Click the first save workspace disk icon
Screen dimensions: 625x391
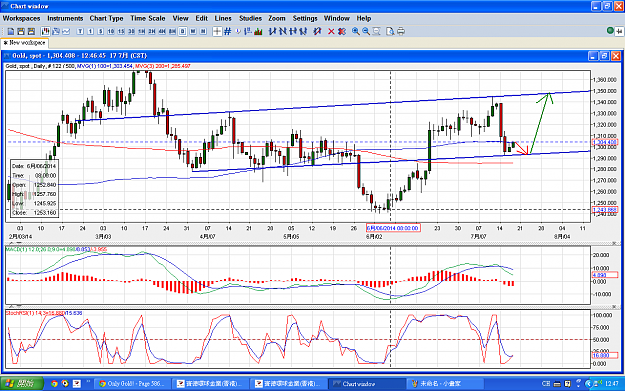click(x=21, y=31)
